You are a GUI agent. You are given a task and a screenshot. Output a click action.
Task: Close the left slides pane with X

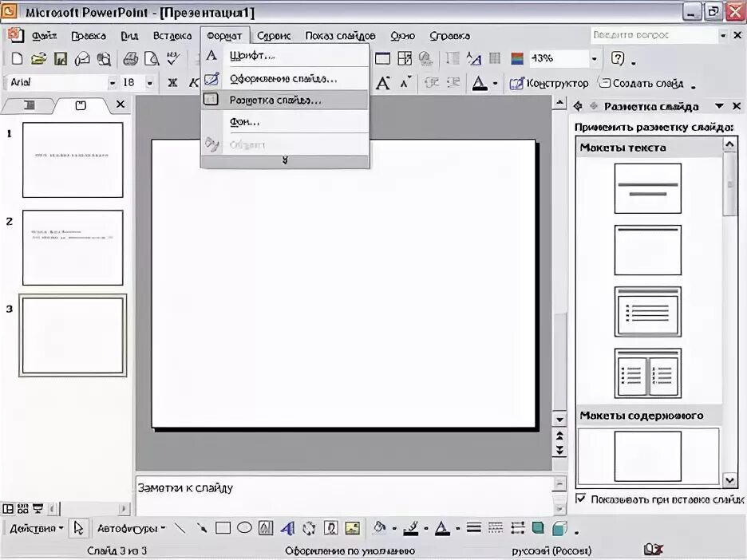tap(121, 104)
